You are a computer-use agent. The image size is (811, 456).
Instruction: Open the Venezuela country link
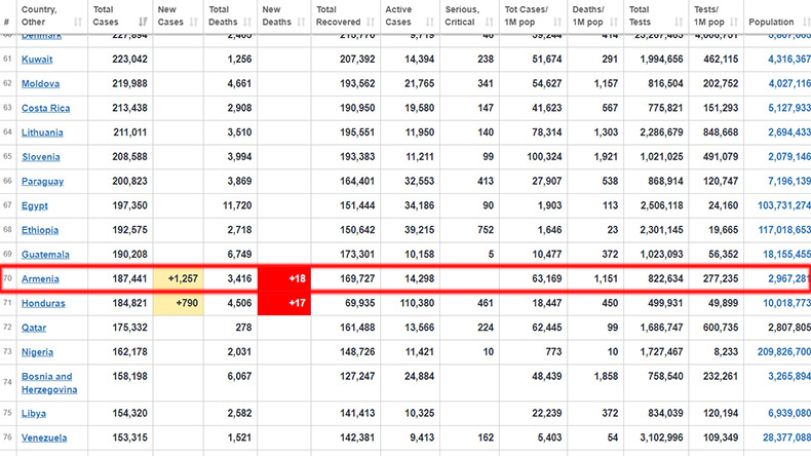tap(44, 438)
